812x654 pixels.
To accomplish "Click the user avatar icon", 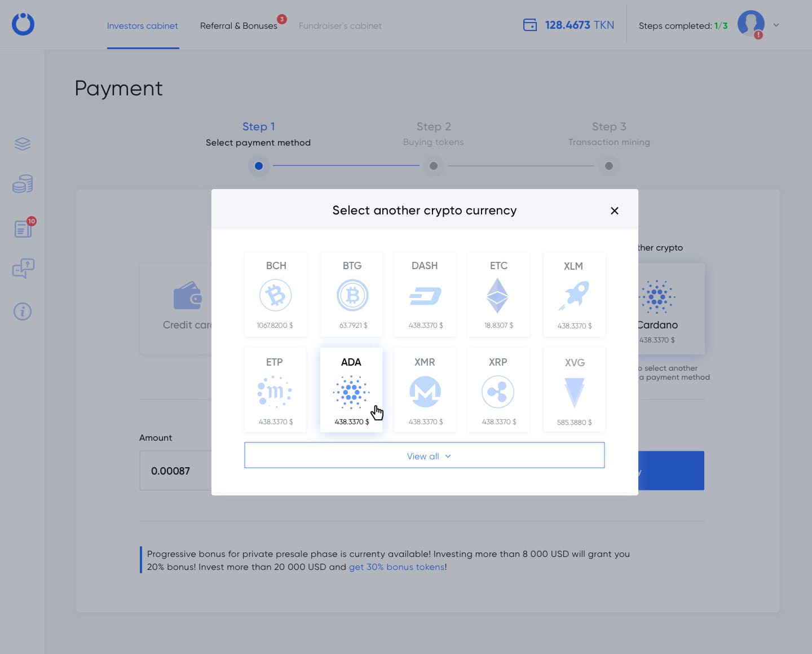I will (751, 24).
